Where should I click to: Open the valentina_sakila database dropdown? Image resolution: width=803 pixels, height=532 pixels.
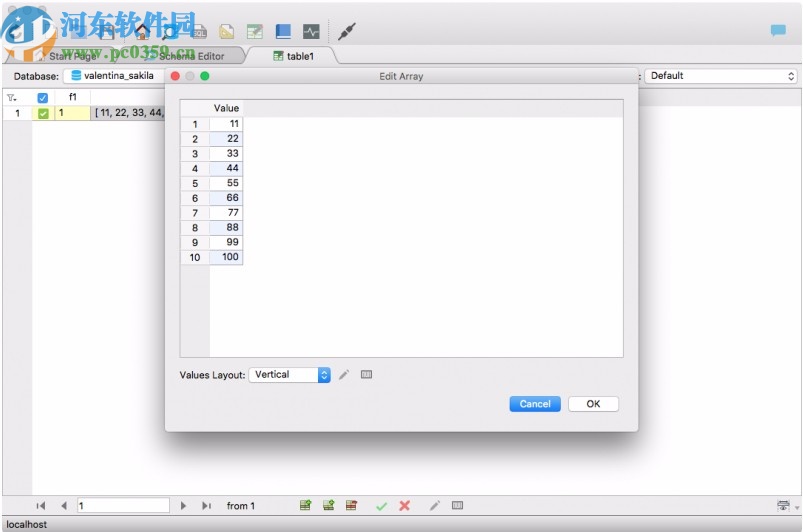(115, 76)
